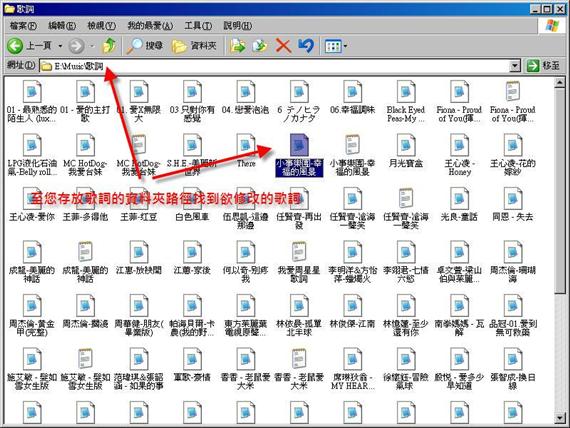Select file 月光寶盒
Viewport: 570px width, 428px height.
[x=406, y=151]
